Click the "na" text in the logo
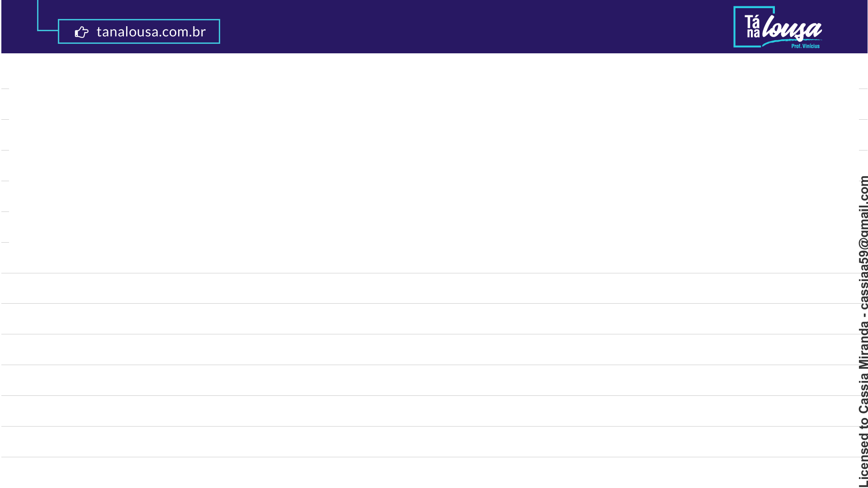The width and height of the screenshot is (868, 488). point(753,33)
